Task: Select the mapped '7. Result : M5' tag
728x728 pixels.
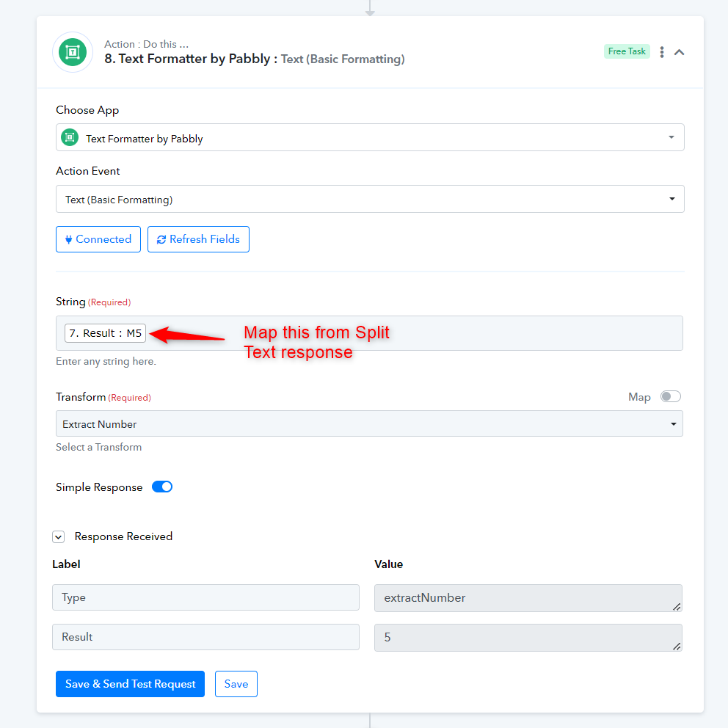Action: 105,333
